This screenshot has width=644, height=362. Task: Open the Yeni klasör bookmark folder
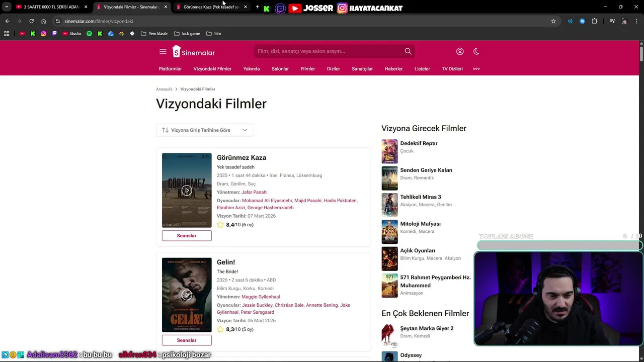[x=154, y=34]
